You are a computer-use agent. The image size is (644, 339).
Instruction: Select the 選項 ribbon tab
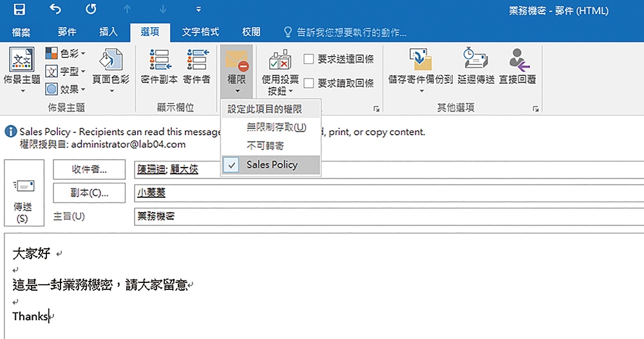tap(150, 32)
